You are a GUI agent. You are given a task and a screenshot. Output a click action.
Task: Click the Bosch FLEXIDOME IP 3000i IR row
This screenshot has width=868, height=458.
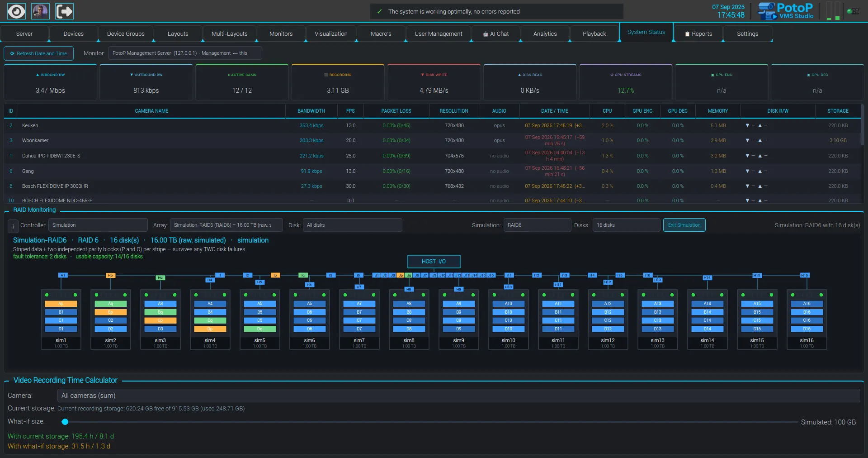click(432, 186)
